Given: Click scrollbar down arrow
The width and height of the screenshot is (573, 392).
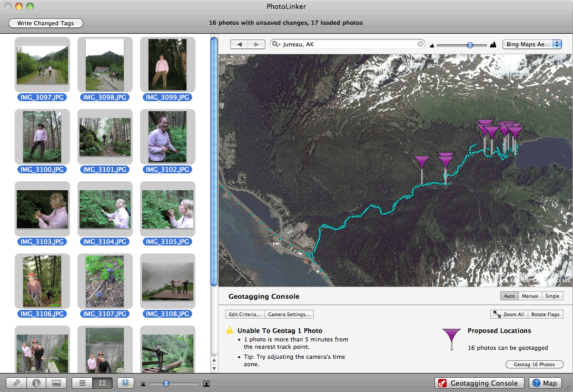Looking at the screenshot, I should (x=214, y=369).
